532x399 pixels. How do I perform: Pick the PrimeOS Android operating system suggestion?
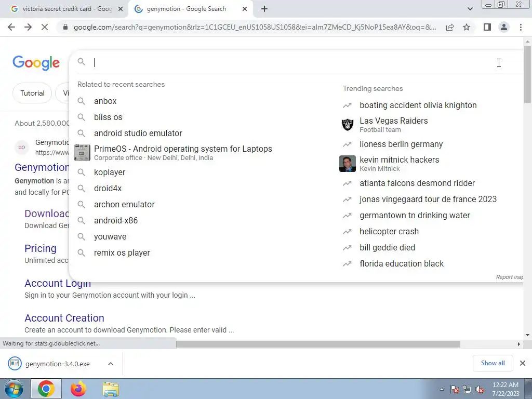(x=183, y=153)
